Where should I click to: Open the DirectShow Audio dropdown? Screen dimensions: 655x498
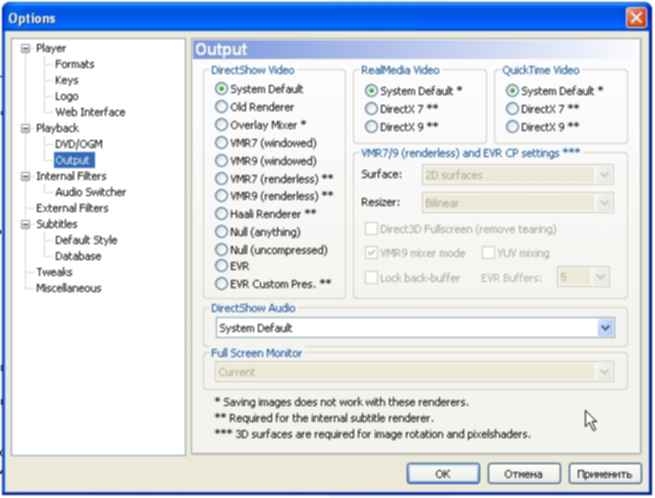pyautogui.click(x=605, y=327)
